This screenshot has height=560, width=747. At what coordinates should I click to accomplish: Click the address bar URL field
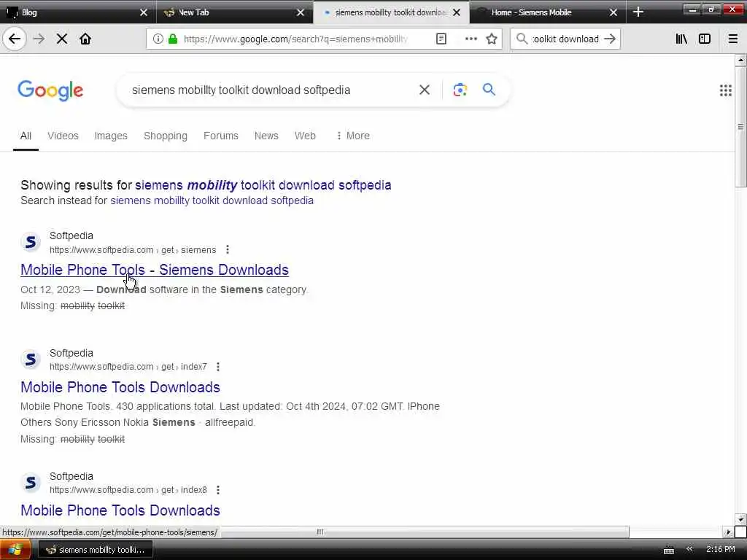(x=295, y=39)
